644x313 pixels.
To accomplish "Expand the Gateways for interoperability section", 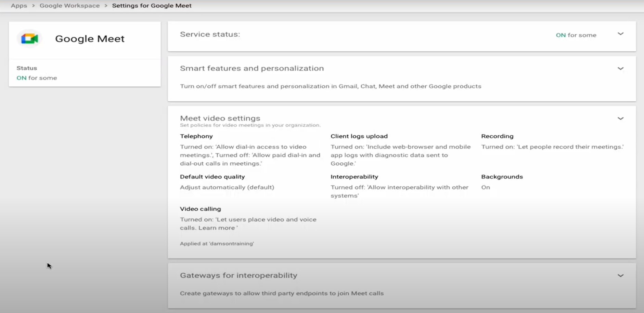I will click(x=621, y=275).
